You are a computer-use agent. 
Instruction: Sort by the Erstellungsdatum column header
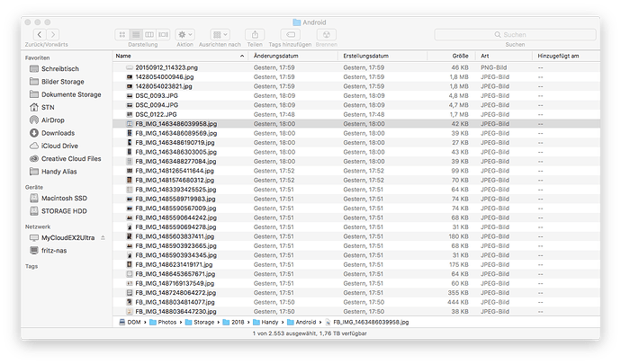pyautogui.click(x=382, y=56)
